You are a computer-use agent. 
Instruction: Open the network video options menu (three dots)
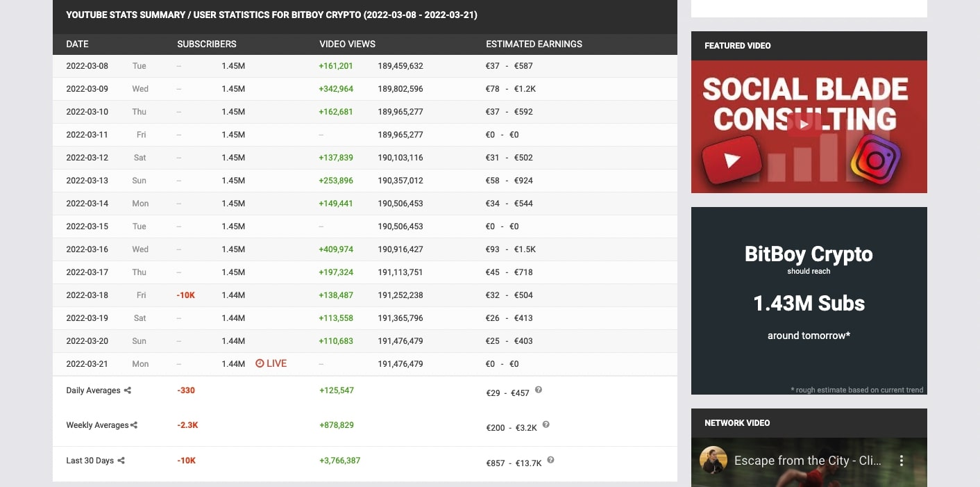[x=902, y=461]
